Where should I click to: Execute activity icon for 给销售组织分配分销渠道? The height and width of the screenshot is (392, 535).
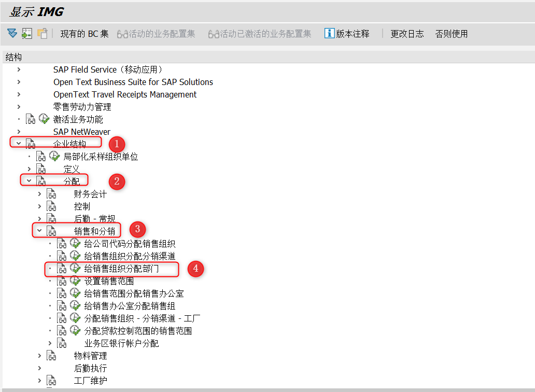(x=75, y=256)
